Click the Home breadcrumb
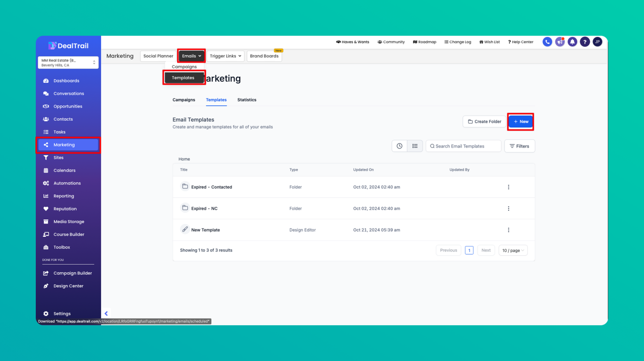This screenshot has width=644, height=361. [x=184, y=159]
